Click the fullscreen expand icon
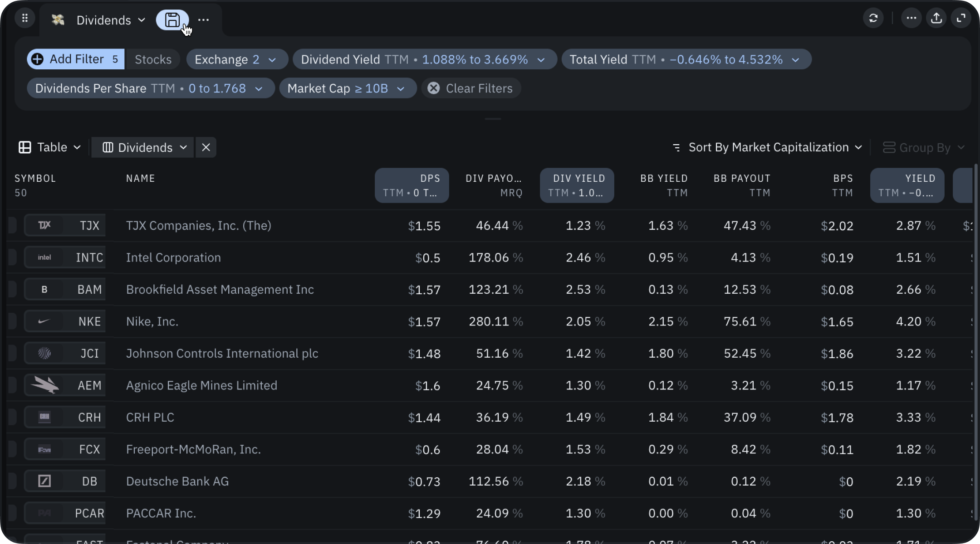Screen dimensions: 980x544 coord(961,18)
